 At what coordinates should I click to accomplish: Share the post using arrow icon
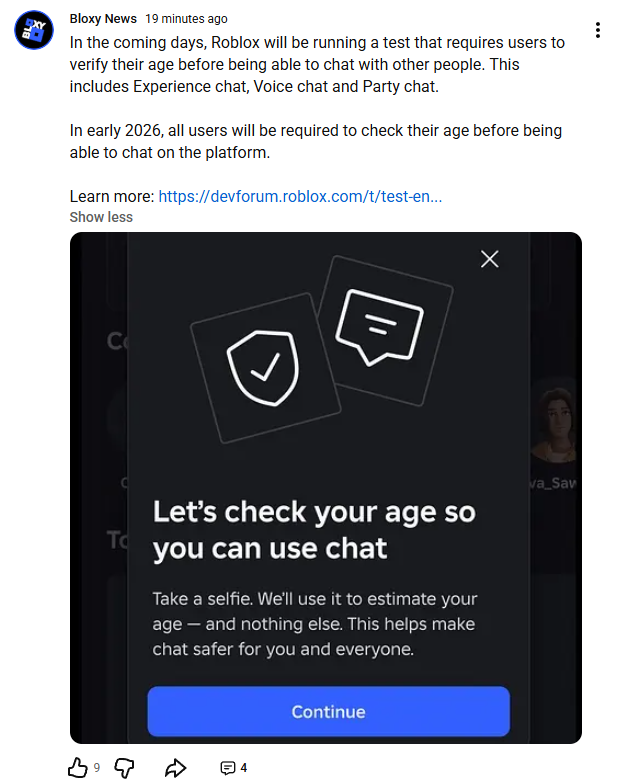pyautogui.click(x=175, y=767)
